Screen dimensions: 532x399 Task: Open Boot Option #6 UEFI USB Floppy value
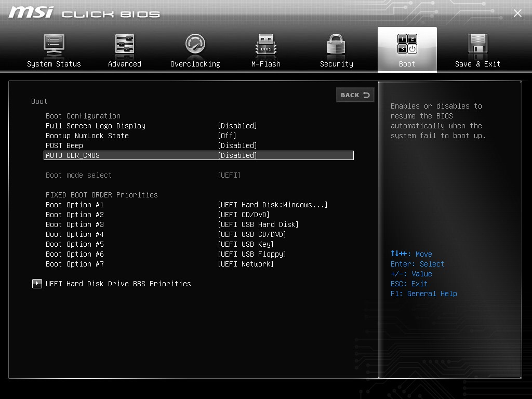252,254
